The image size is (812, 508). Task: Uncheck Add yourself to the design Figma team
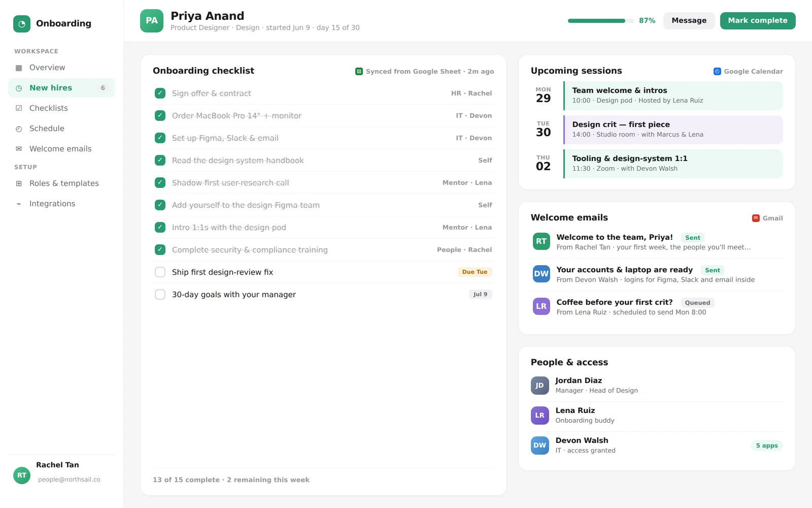[160, 205]
